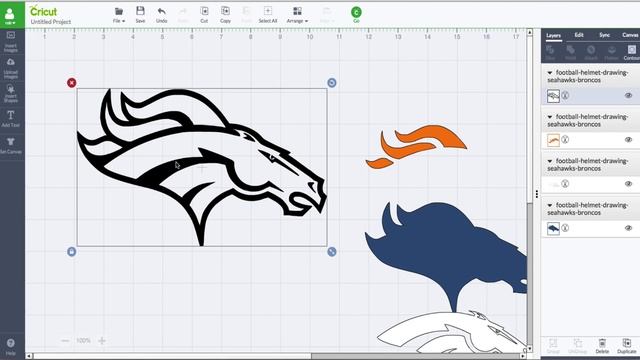Click the greyed-out Paste icon
The height and width of the screenshot is (360, 640).
point(247,15)
